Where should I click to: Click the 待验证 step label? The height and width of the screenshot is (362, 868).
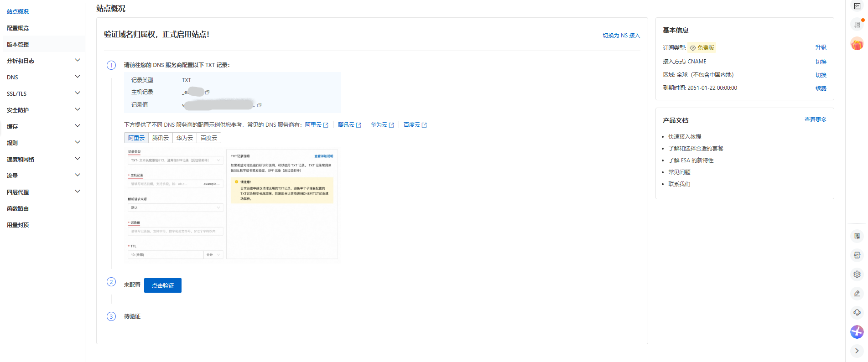pyautogui.click(x=132, y=316)
